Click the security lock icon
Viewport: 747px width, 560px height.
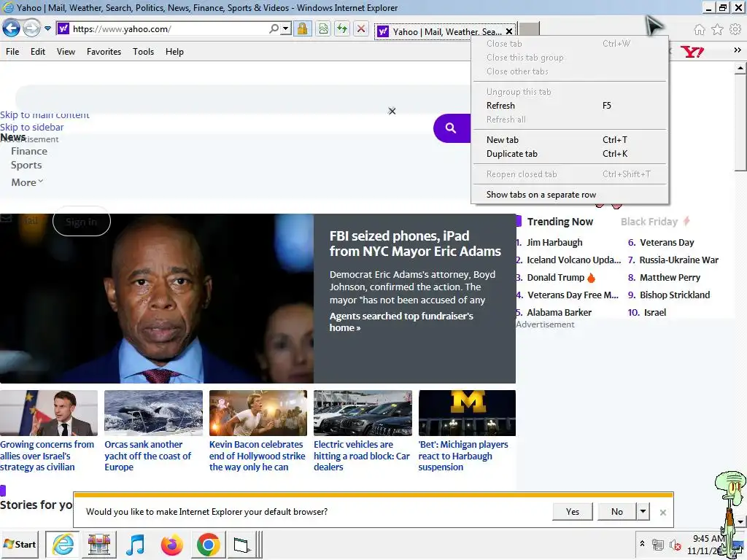click(x=302, y=28)
